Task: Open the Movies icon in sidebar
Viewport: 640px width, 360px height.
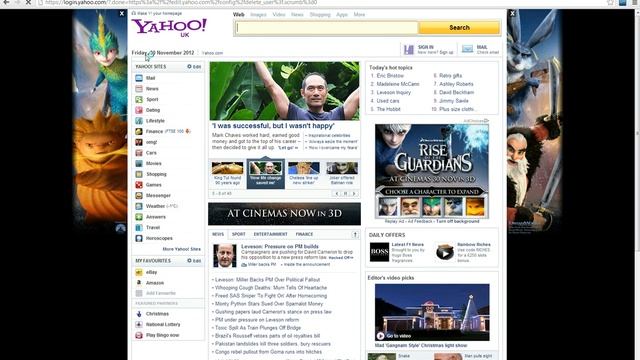Action: tap(139, 163)
